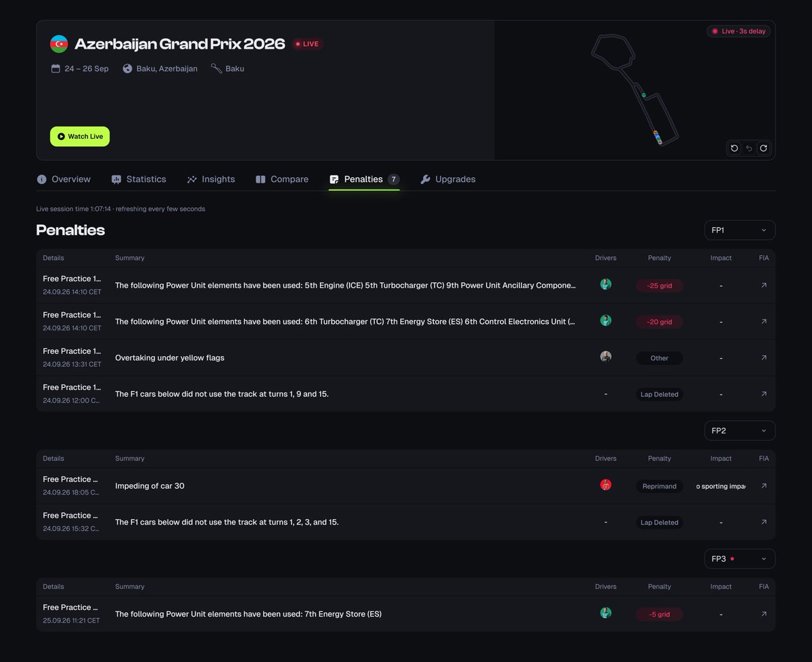Open FIA document for the -5 grid penalty
The height and width of the screenshot is (662, 812).
click(764, 614)
